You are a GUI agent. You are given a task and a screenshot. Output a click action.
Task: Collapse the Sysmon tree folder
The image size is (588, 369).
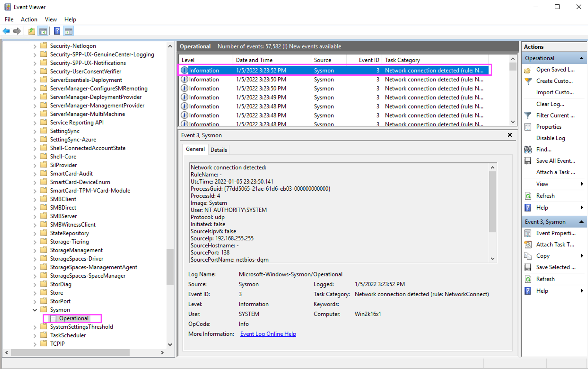35,310
